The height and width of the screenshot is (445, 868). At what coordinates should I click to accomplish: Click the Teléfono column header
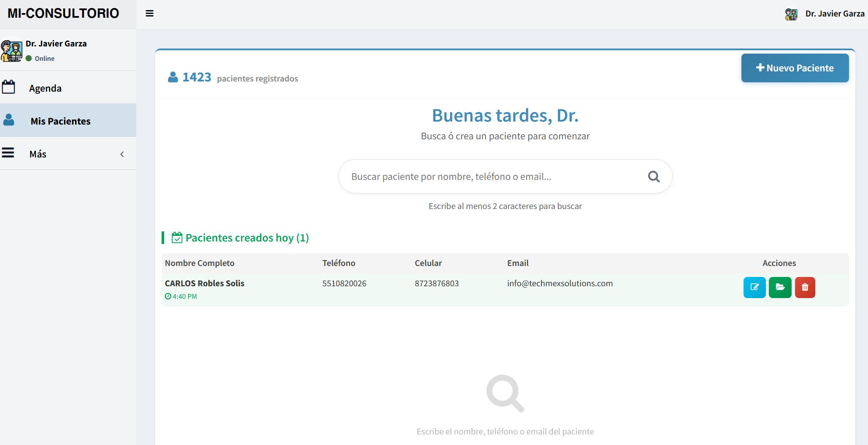pyautogui.click(x=339, y=263)
